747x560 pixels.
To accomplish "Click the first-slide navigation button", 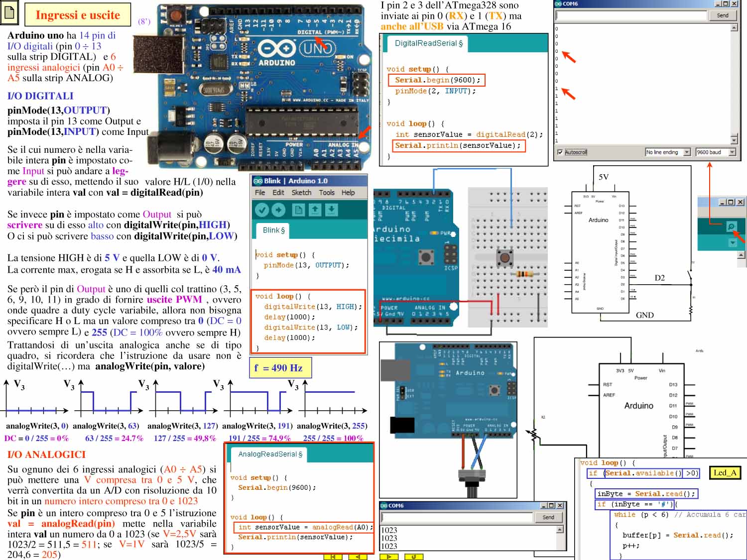I will tap(333, 557).
